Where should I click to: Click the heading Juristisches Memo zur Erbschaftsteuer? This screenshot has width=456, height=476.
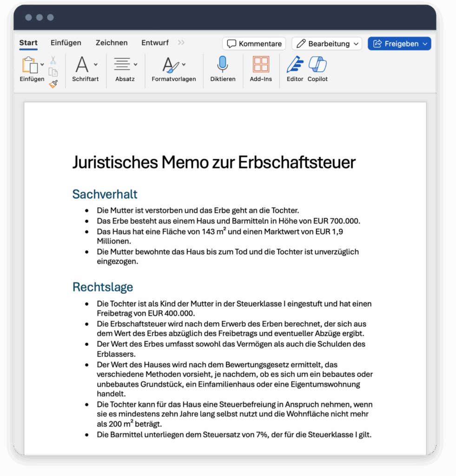[x=214, y=162]
